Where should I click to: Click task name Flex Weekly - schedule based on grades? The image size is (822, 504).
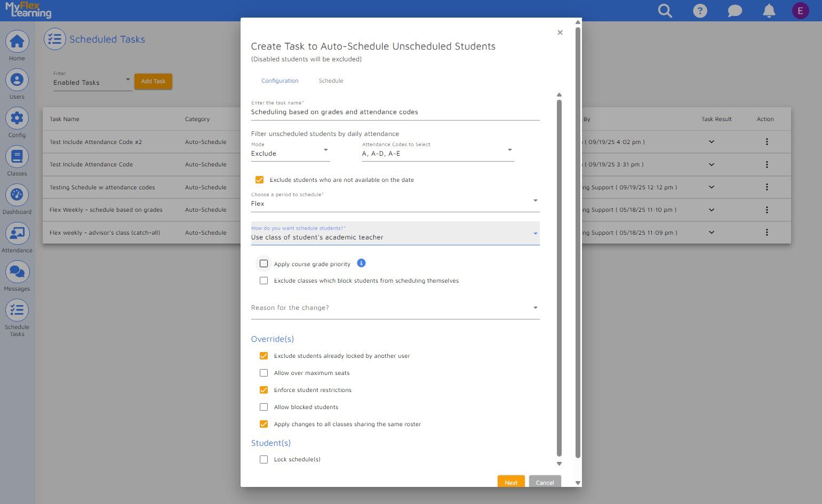tap(106, 210)
